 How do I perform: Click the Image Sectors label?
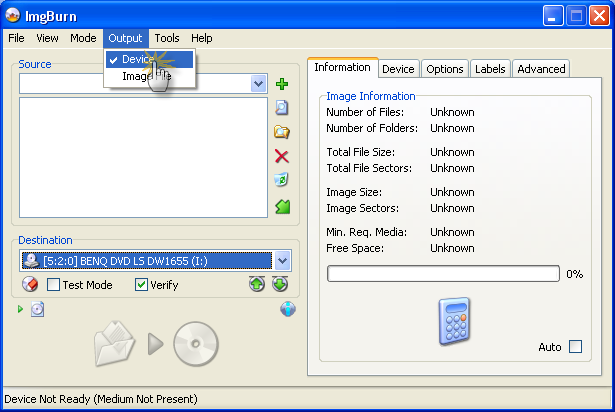[362, 208]
